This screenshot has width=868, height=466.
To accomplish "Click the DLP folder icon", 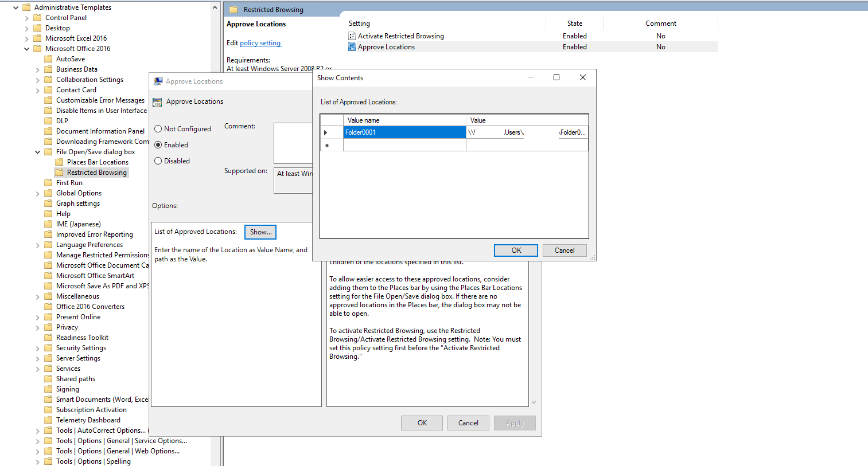I will click(49, 120).
